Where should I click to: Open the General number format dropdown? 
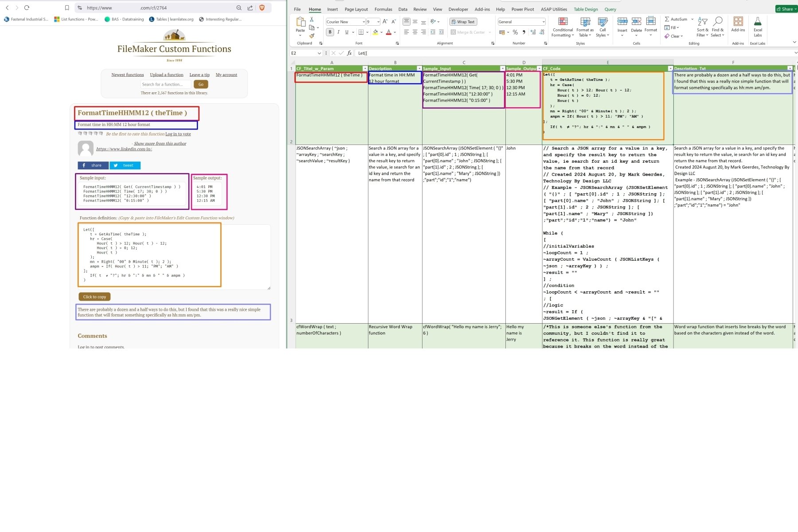[544, 22]
